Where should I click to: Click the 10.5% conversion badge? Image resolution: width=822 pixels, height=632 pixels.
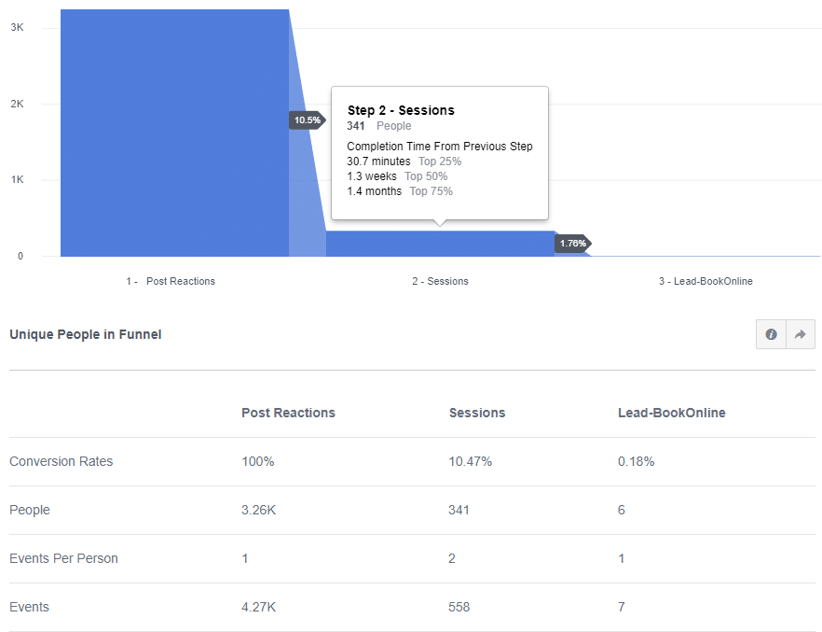[x=307, y=120]
